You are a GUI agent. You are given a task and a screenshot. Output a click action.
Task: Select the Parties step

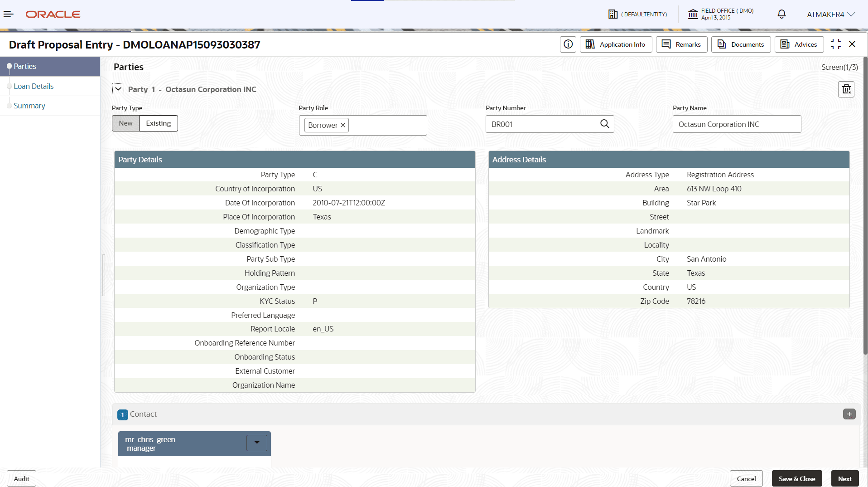pyautogui.click(x=50, y=66)
